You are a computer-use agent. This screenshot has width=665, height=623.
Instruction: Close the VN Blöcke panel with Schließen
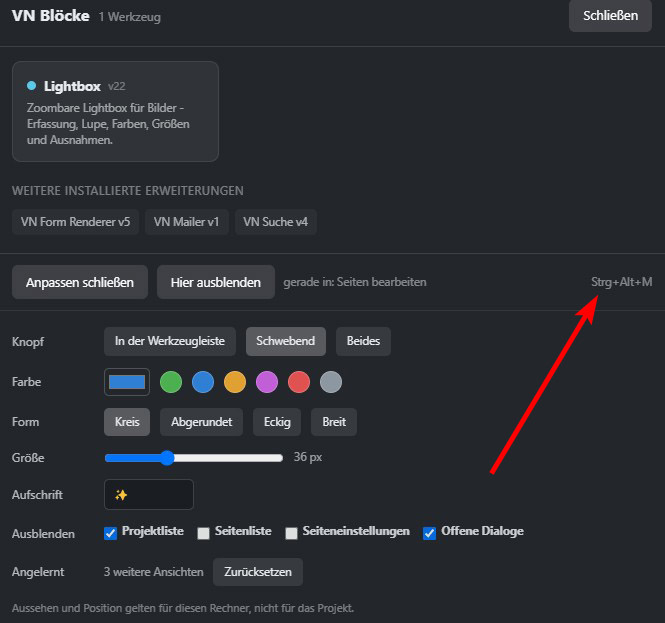pyautogui.click(x=610, y=16)
